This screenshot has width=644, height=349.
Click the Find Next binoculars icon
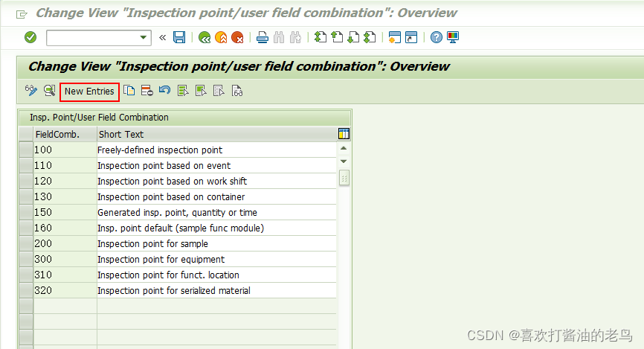295,37
